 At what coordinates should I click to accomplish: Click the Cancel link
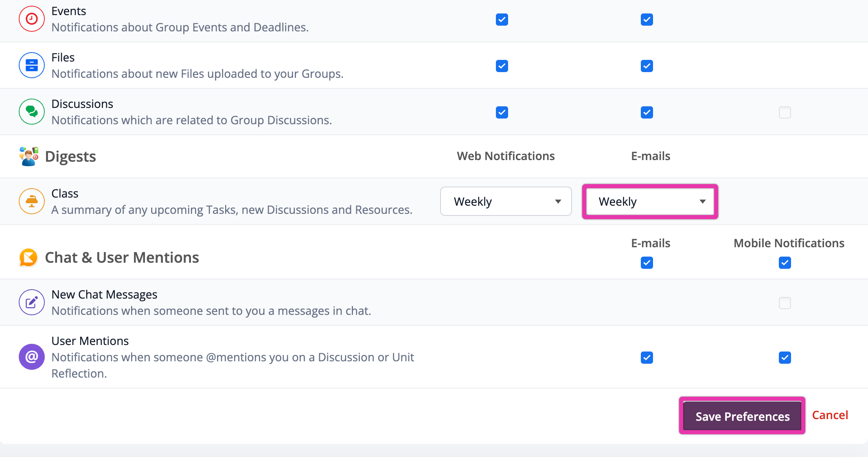click(830, 415)
